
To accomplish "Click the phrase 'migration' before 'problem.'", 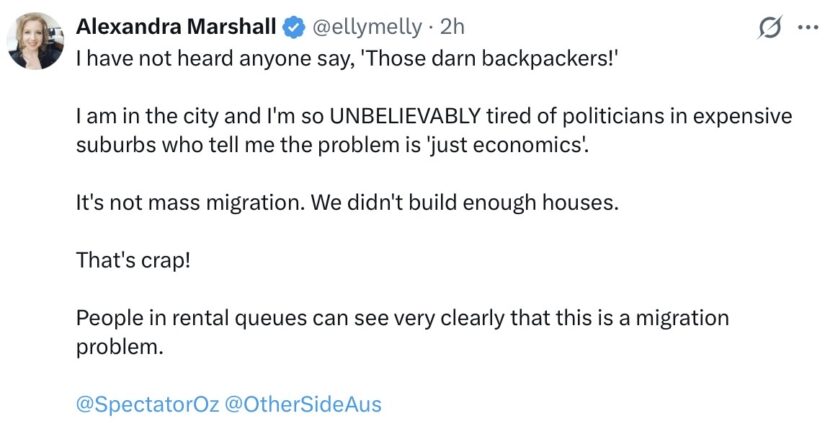I will pyautogui.click(x=682, y=318).
